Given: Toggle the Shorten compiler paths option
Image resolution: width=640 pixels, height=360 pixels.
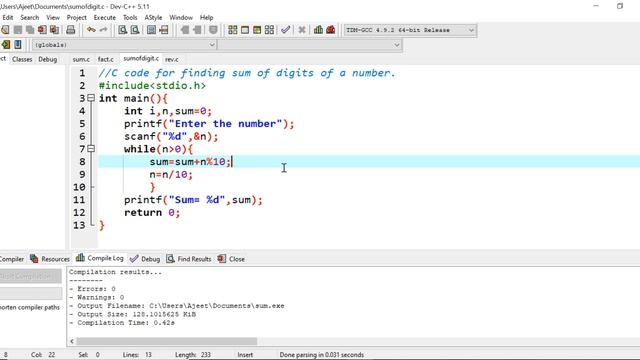Looking at the screenshot, I should tap(30, 307).
